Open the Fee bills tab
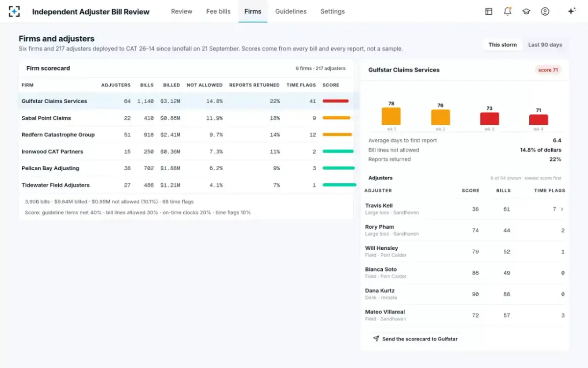588x368 pixels. click(x=218, y=11)
